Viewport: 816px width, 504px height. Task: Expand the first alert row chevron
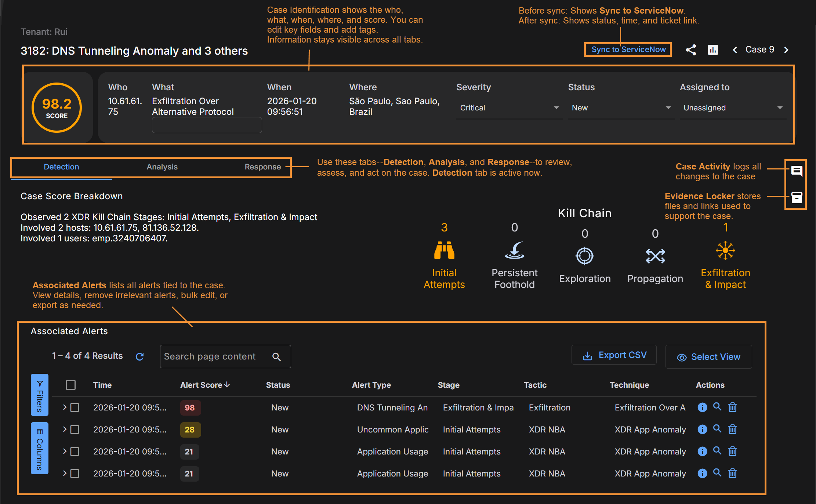(65, 407)
